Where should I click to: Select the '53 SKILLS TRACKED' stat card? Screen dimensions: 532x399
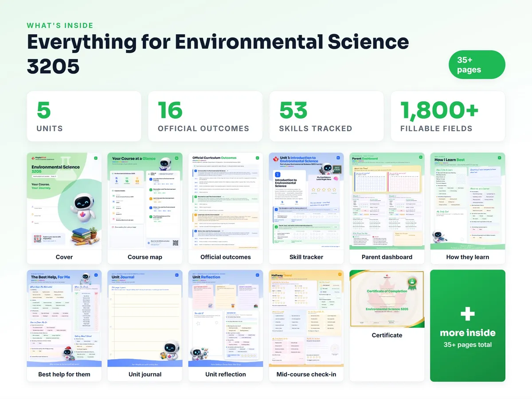pyautogui.click(x=326, y=116)
